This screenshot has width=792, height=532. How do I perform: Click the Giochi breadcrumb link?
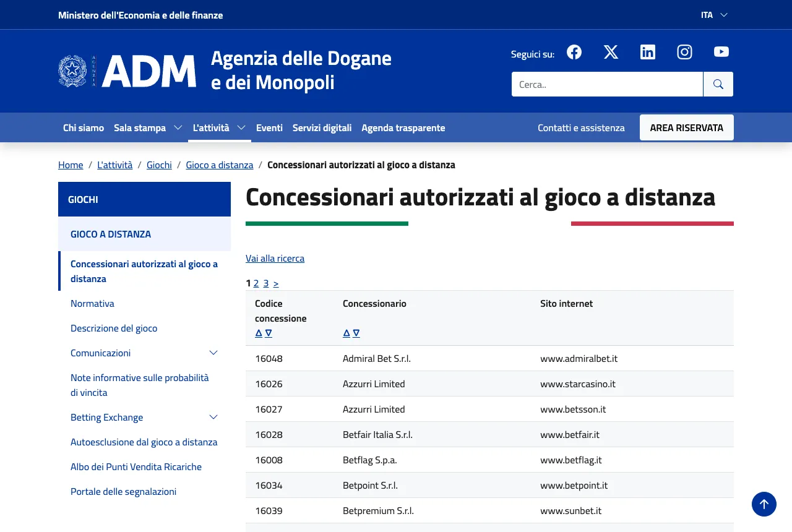[159, 165]
